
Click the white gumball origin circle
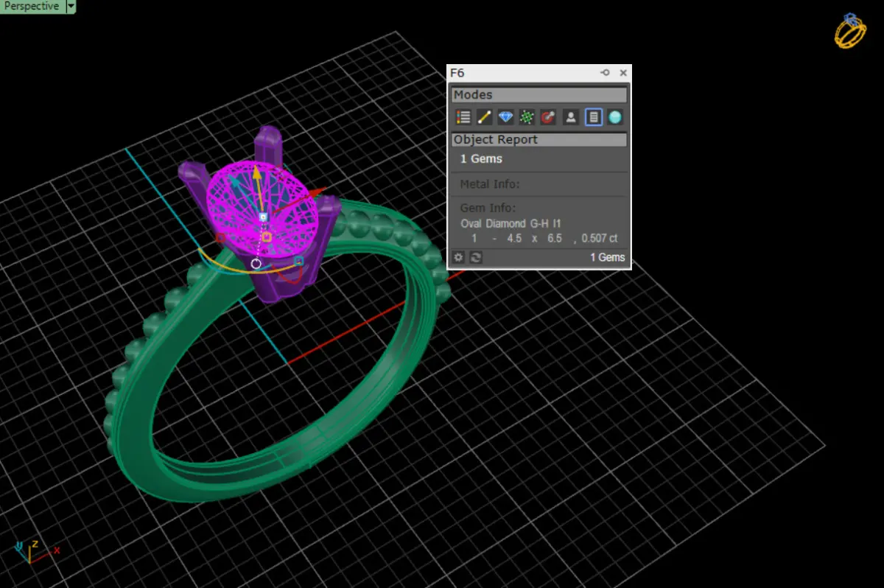tap(256, 263)
